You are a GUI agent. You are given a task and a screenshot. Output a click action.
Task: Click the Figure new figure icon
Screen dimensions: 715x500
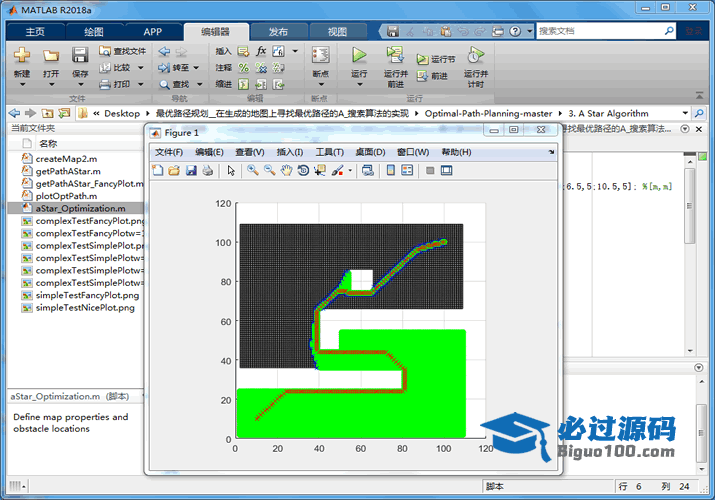click(x=157, y=170)
